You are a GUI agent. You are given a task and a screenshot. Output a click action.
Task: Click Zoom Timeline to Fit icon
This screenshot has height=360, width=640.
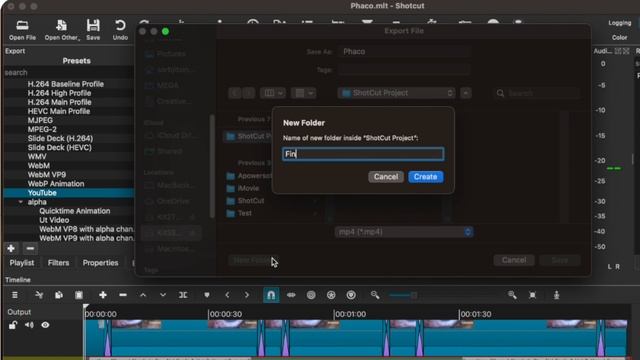532,295
